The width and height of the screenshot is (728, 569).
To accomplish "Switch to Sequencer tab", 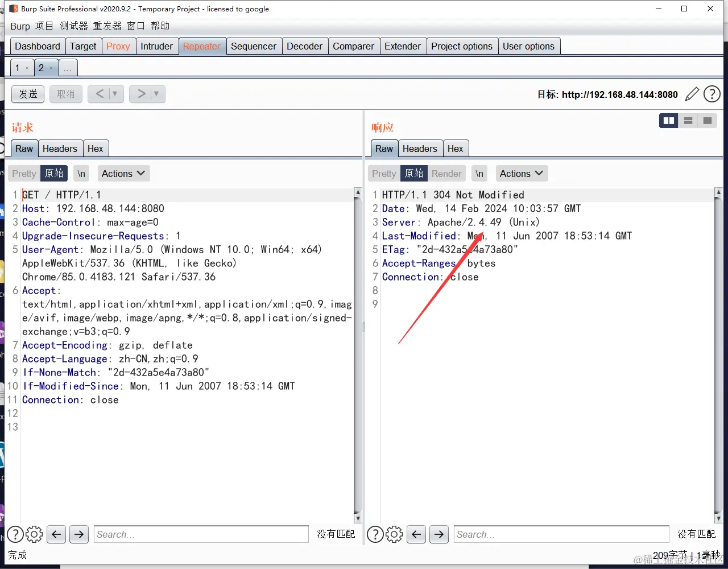I will (x=254, y=46).
